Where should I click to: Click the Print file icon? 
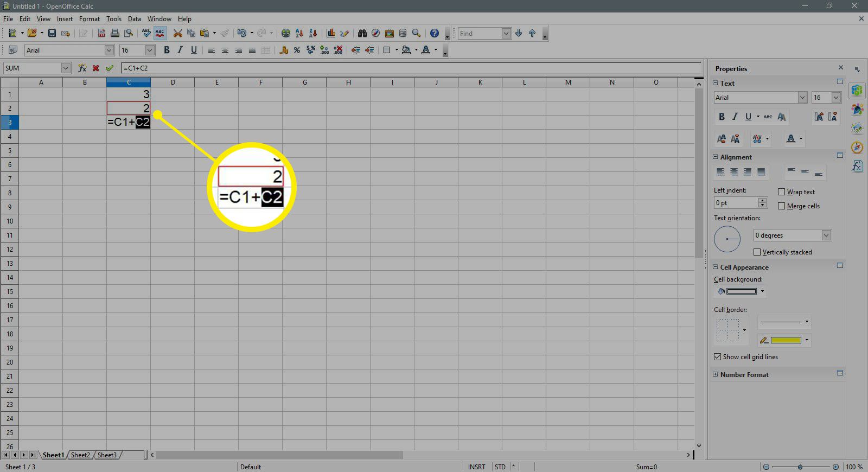[x=115, y=34]
